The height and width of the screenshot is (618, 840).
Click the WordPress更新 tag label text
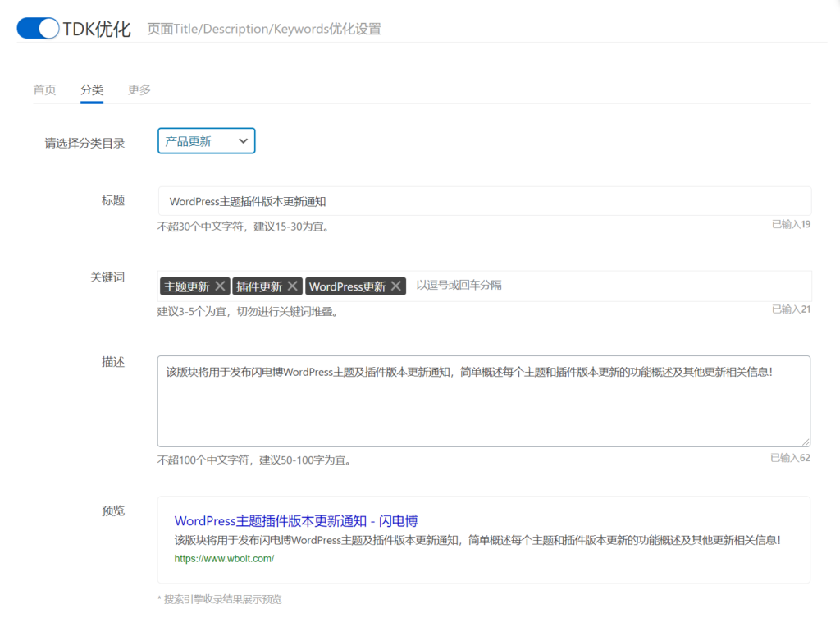click(x=347, y=286)
